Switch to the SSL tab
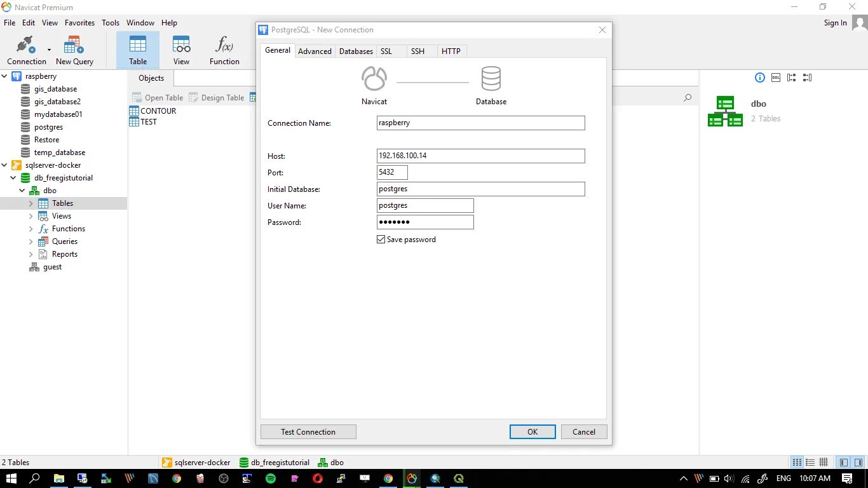This screenshot has width=868, height=488. tap(386, 51)
